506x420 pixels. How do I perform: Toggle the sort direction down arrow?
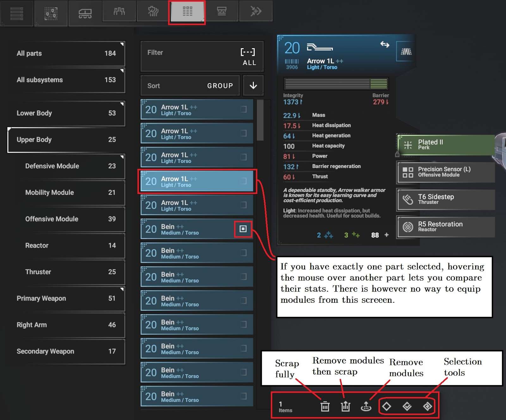pyautogui.click(x=253, y=86)
